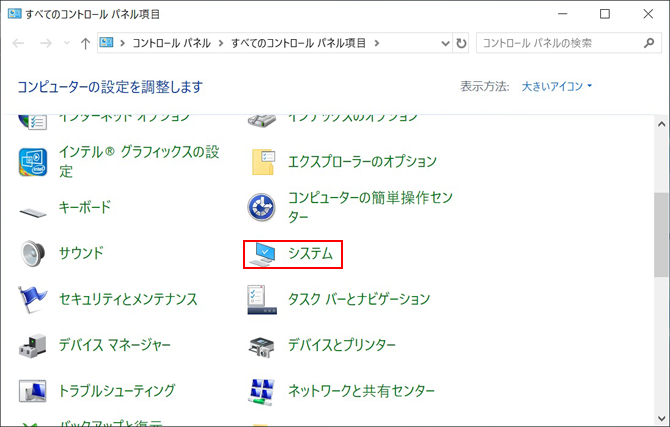Click the window title bar Control Panel icon
Viewport: 670px width, 427px height.
(15, 14)
